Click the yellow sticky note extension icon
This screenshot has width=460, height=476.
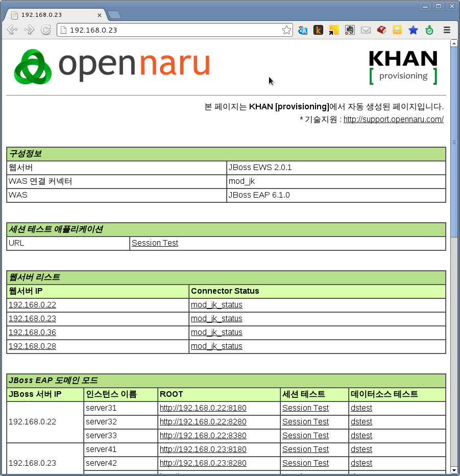[334, 30]
